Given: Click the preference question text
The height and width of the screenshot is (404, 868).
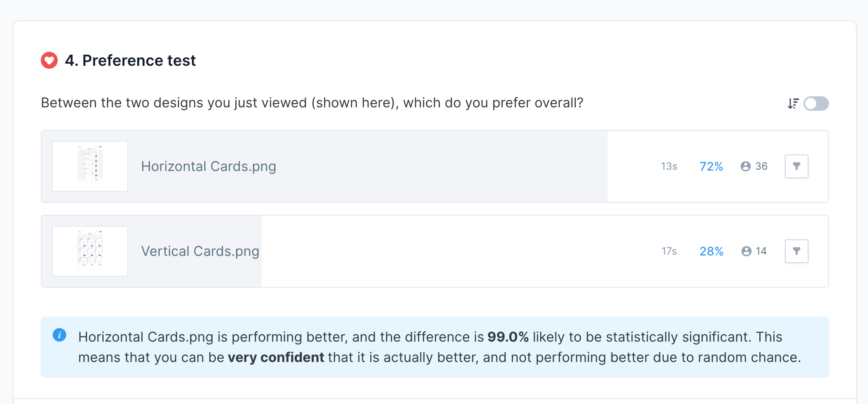Looking at the screenshot, I should tap(312, 103).
